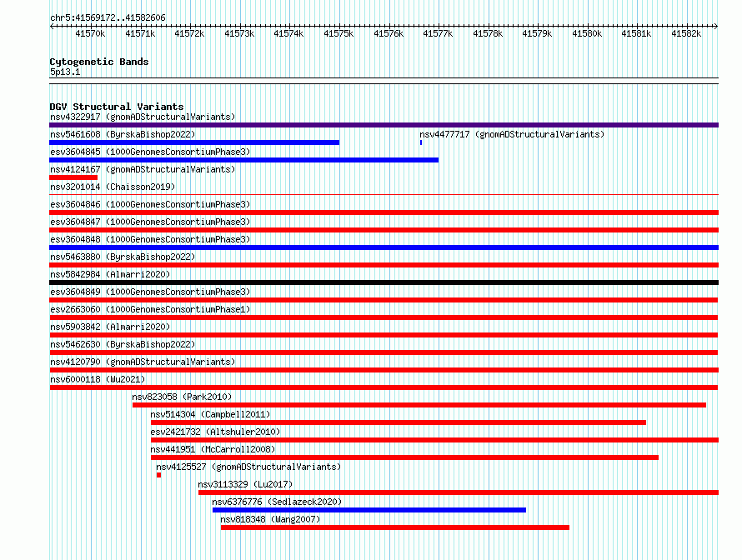Viewport: 742px width, 560px height.
Task: Select the 5p13.1 cytogenetic band label
Action: coord(65,72)
